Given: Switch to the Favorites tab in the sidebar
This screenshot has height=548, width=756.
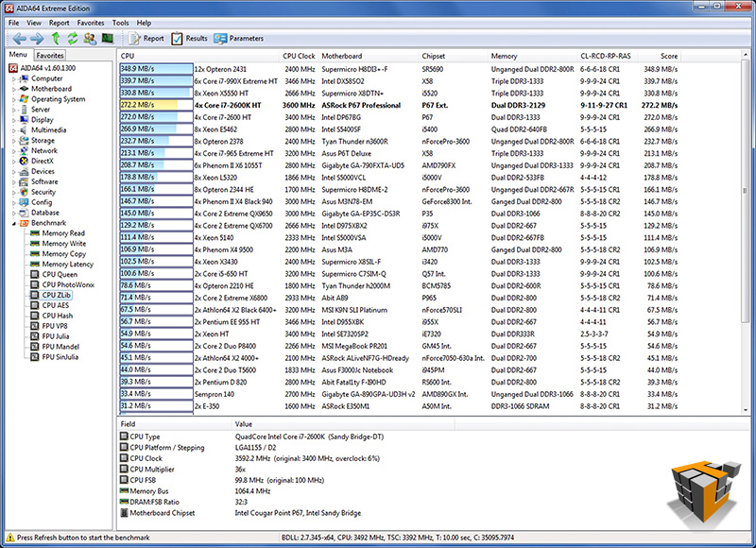Looking at the screenshot, I should [x=50, y=56].
